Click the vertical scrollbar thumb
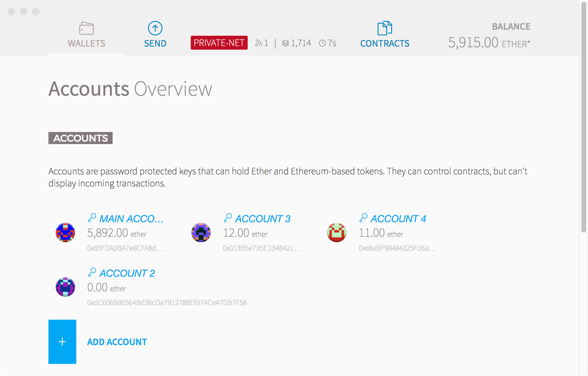Image resolution: width=588 pixels, height=376 pixels. click(584, 117)
